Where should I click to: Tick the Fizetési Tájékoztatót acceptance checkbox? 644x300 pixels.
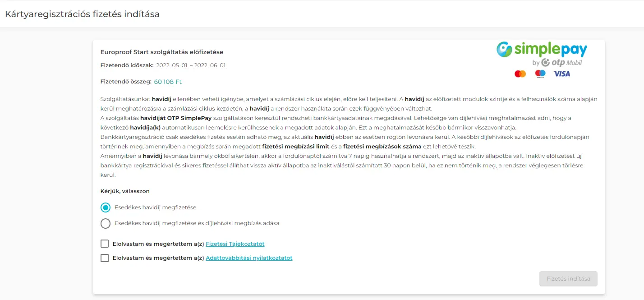105,244
